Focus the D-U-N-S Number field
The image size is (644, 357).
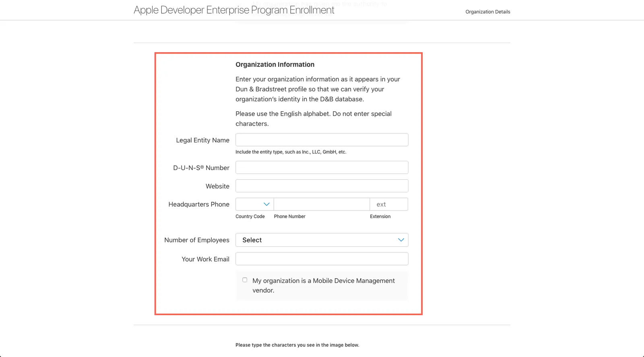[322, 168]
